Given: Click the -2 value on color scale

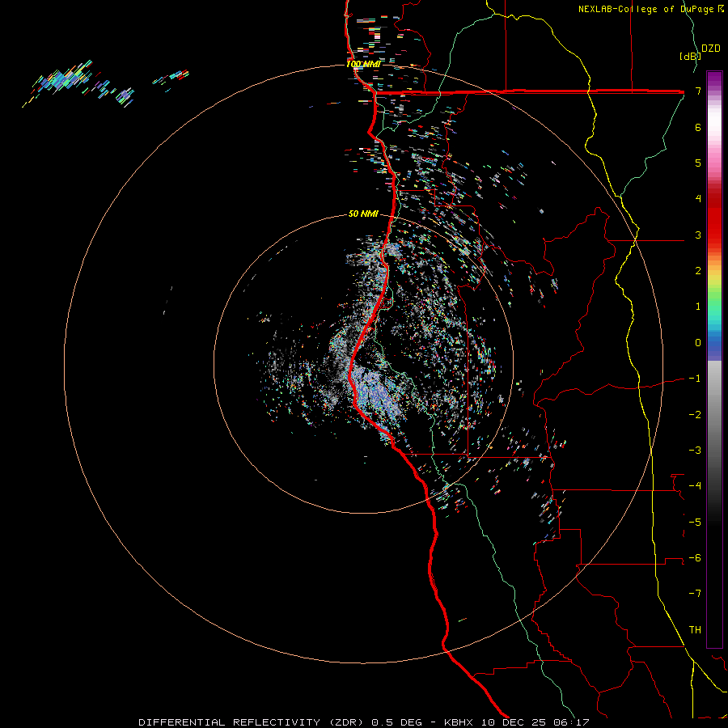Looking at the screenshot, I should [x=695, y=415].
